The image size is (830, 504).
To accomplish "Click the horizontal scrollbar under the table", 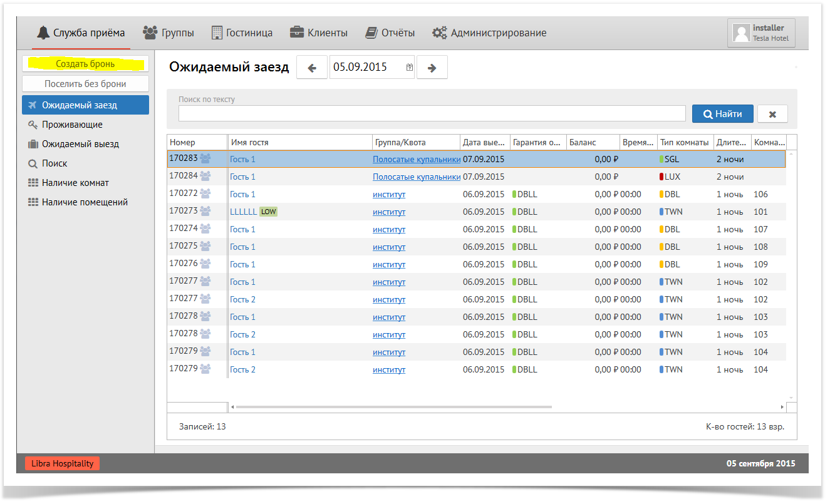I will click(x=393, y=407).
